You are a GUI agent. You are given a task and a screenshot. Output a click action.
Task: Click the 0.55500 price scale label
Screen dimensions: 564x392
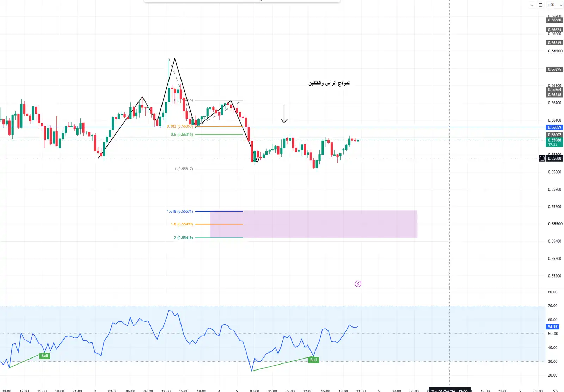(555, 224)
